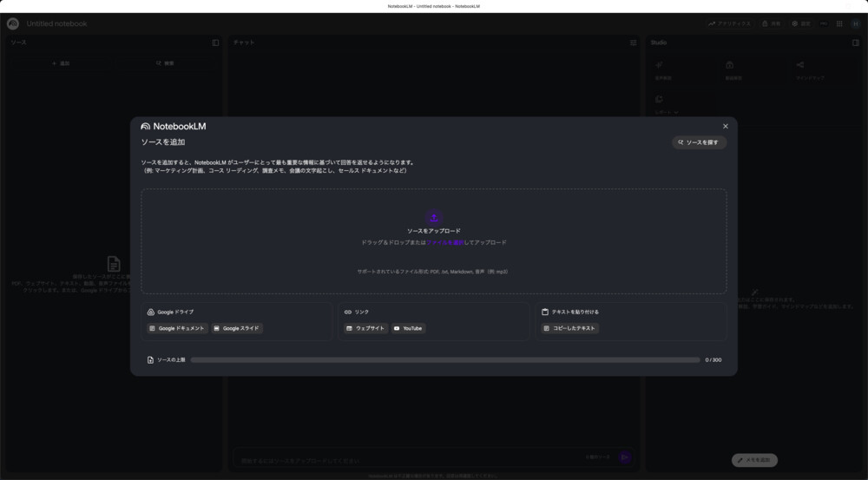
Task: Click the ソースを探す button
Action: point(699,142)
